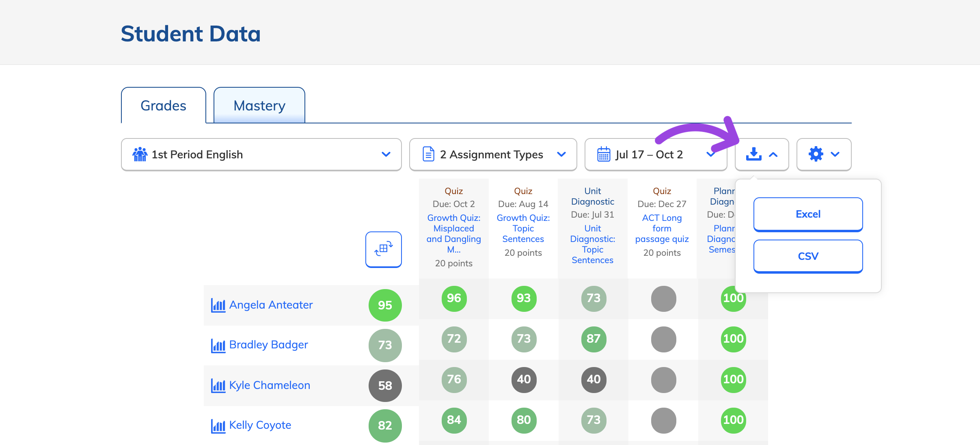This screenshot has width=980, height=445.
Task: Click Kelly's score 84 on Oct 2 quiz
Action: (x=454, y=420)
